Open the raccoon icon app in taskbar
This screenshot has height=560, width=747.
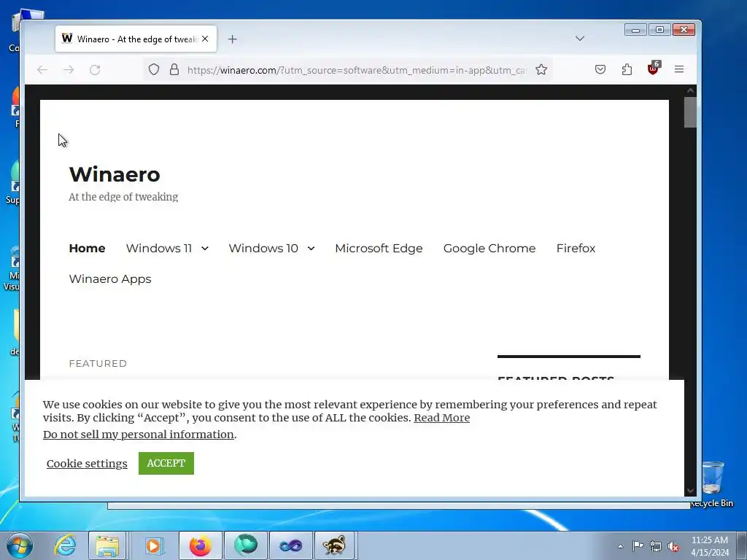coord(334,545)
